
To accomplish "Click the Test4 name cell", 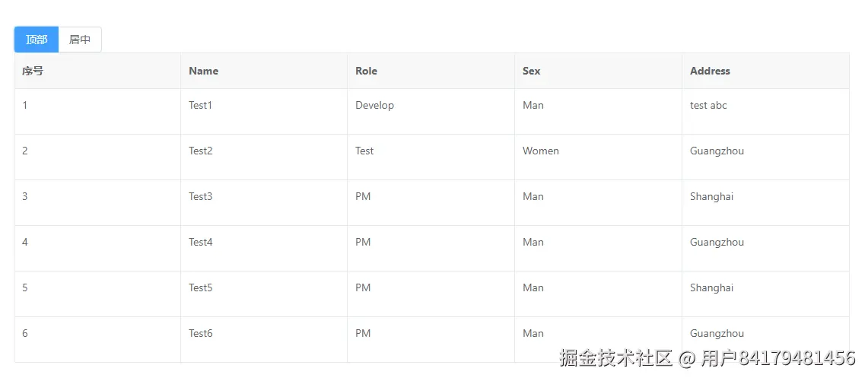I will [201, 243].
